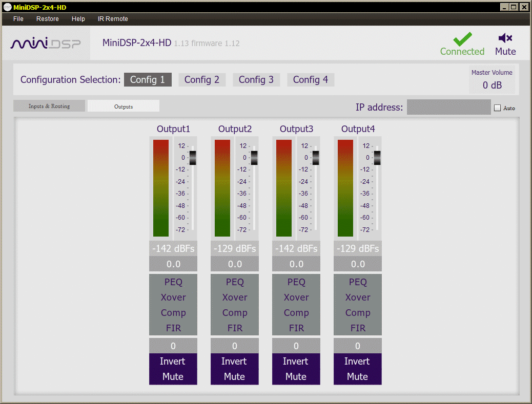Open Comp settings for Output1

coord(173,313)
